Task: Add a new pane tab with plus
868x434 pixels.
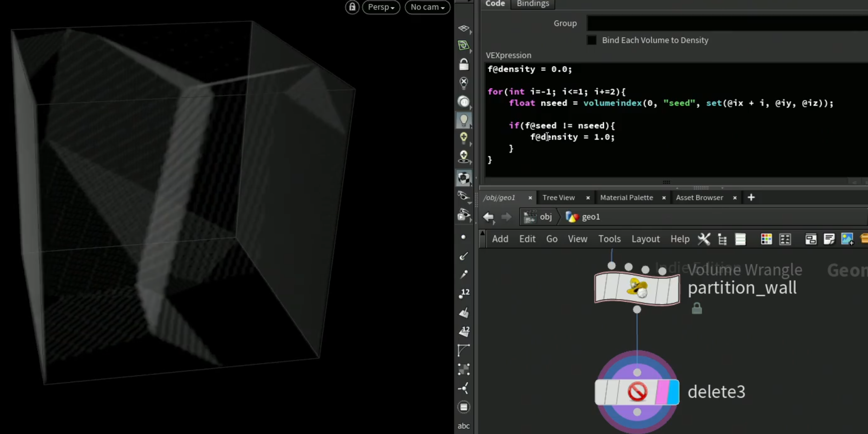Action: click(751, 198)
